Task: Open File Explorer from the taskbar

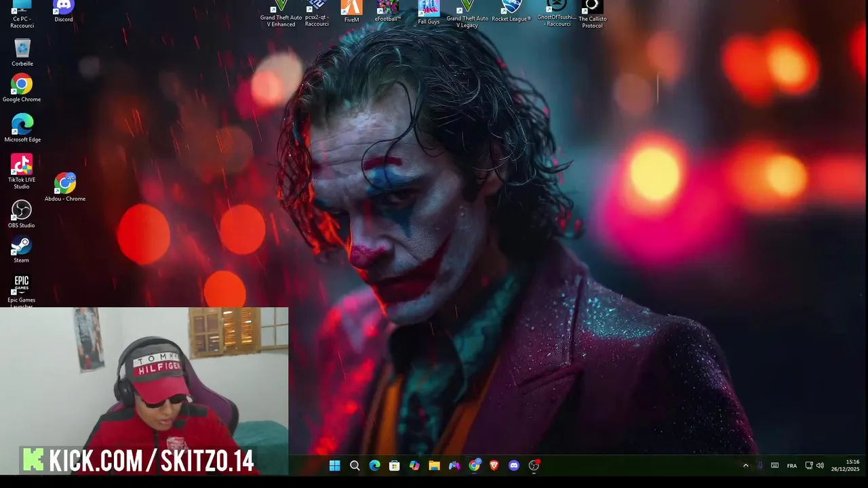Action: click(x=434, y=465)
